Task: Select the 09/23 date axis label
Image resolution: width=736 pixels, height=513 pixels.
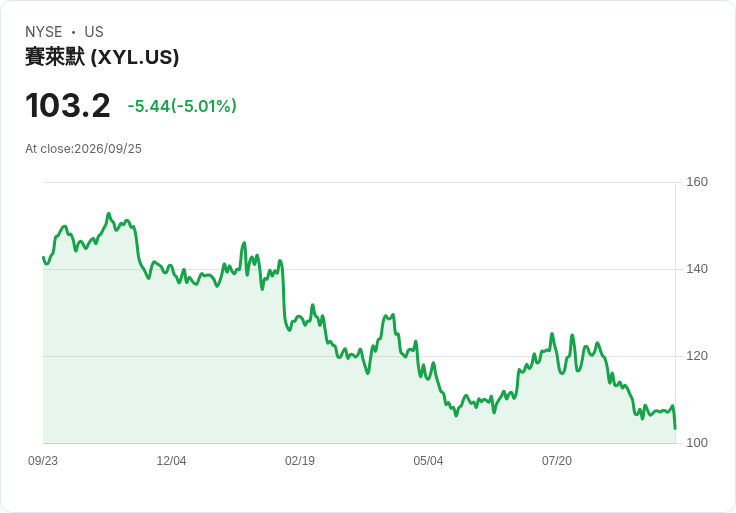Action: click(x=43, y=460)
